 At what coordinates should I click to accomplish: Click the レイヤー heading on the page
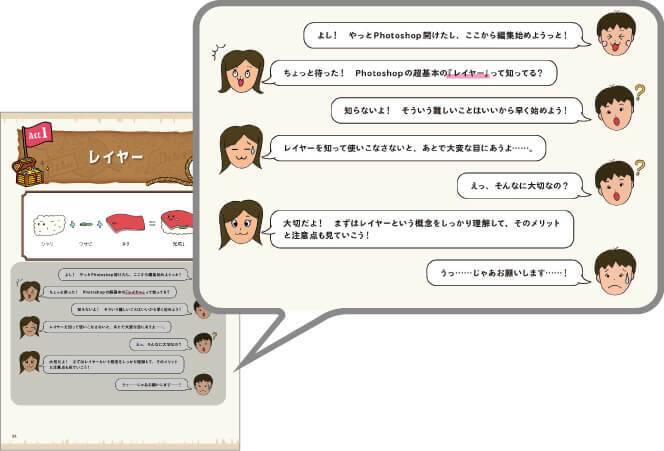[x=116, y=157]
